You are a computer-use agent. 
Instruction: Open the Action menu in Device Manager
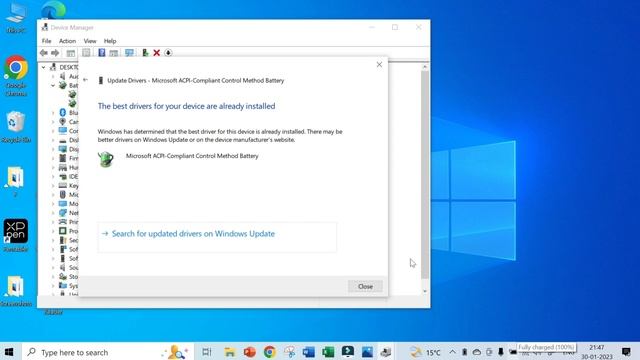coord(67,41)
